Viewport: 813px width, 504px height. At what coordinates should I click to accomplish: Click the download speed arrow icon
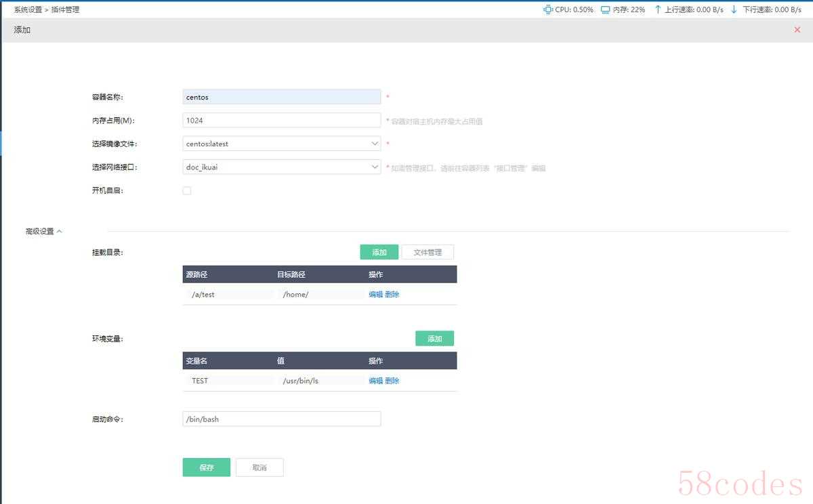pos(734,9)
